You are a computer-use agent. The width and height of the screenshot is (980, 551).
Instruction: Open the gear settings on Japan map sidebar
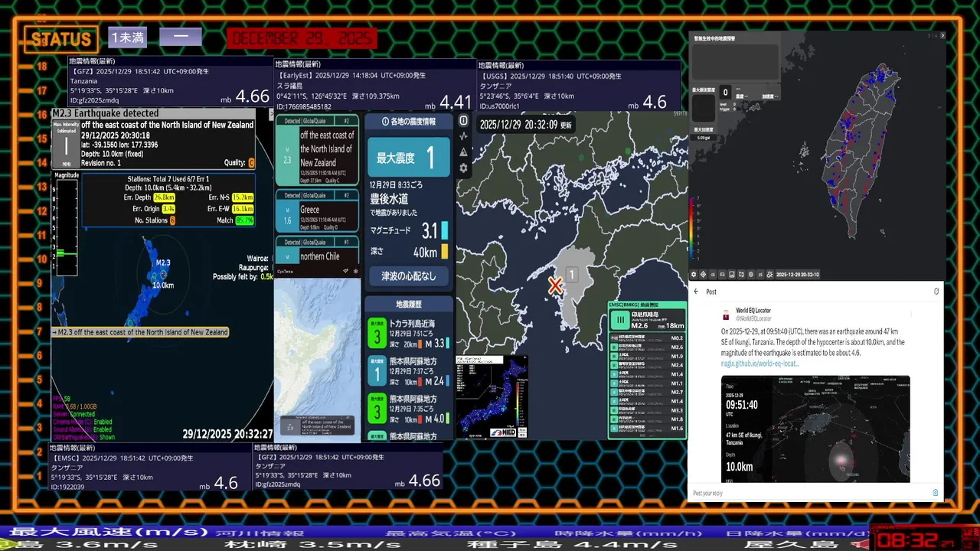click(x=463, y=168)
